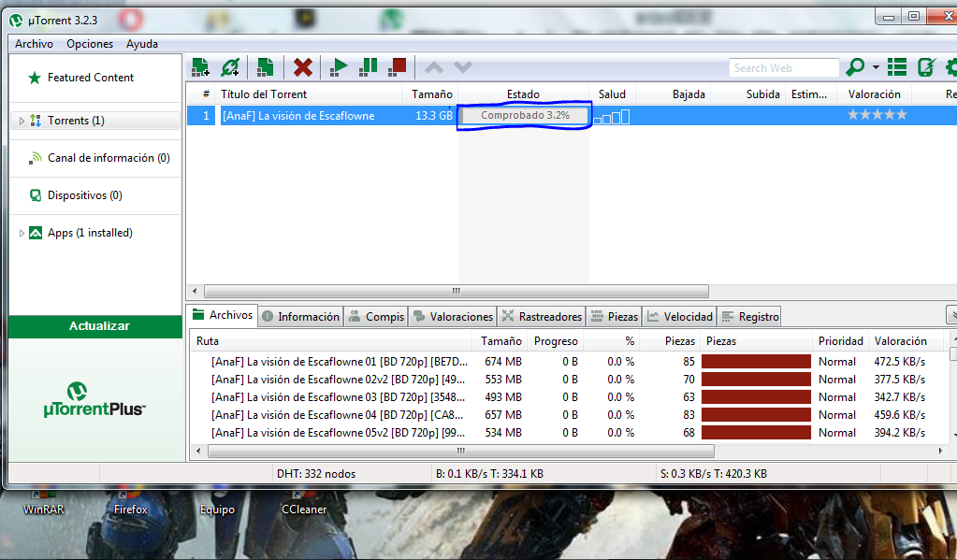957x560 pixels.
Task: Click the Dispositivos device icon
Action: [36, 195]
